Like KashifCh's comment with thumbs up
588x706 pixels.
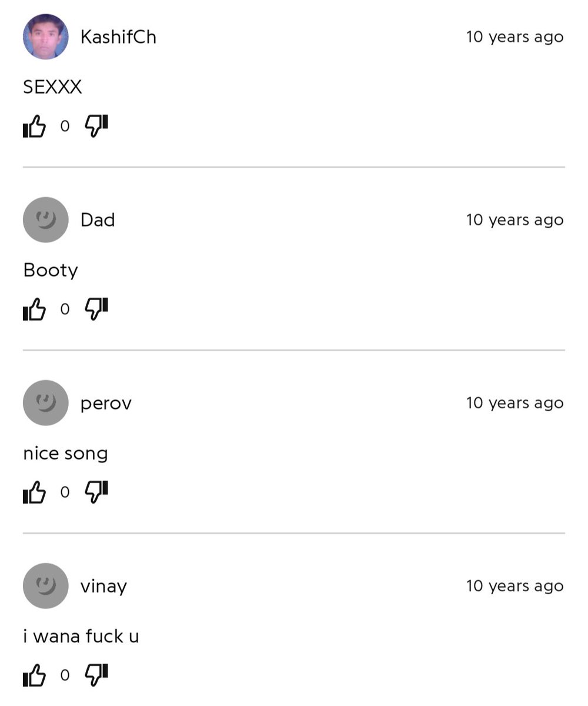pyautogui.click(x=34, y=126)
